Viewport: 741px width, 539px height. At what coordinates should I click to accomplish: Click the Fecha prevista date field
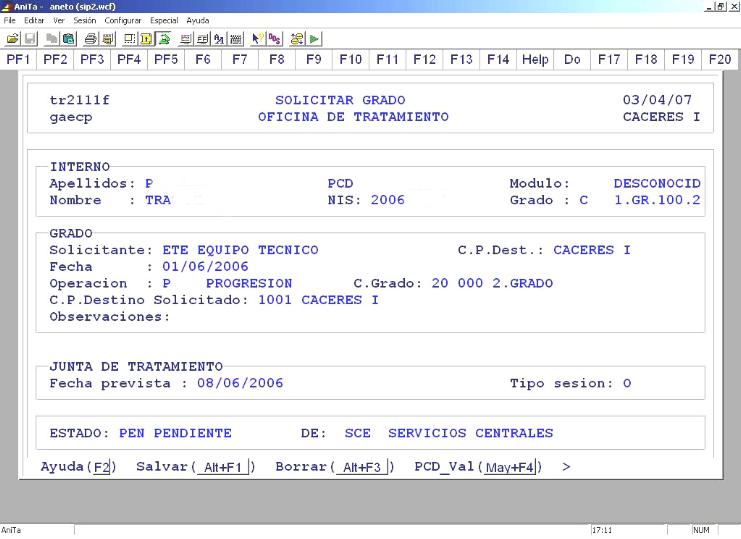click(239, 383)
